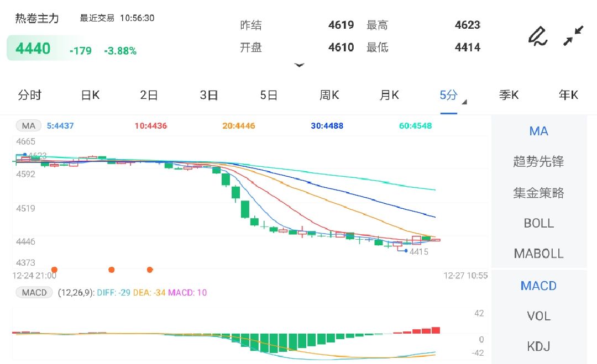
Task: Select the 5分 tab
Action: tap(448, 95)
